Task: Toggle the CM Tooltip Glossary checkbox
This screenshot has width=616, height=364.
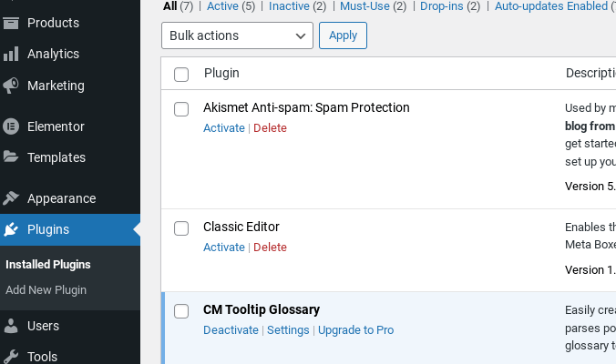Action: (181, 311)
